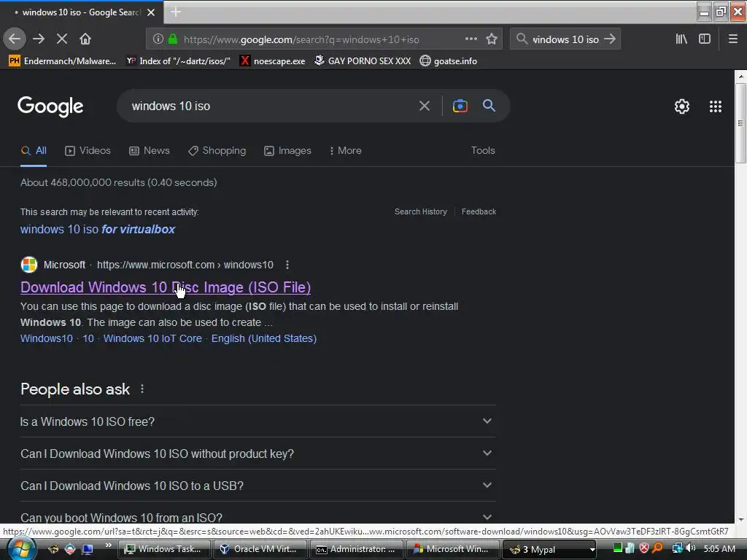747x560 pixels.
Task: Click the vertical scrollbar thumb
Action: (x=740, y=123)
